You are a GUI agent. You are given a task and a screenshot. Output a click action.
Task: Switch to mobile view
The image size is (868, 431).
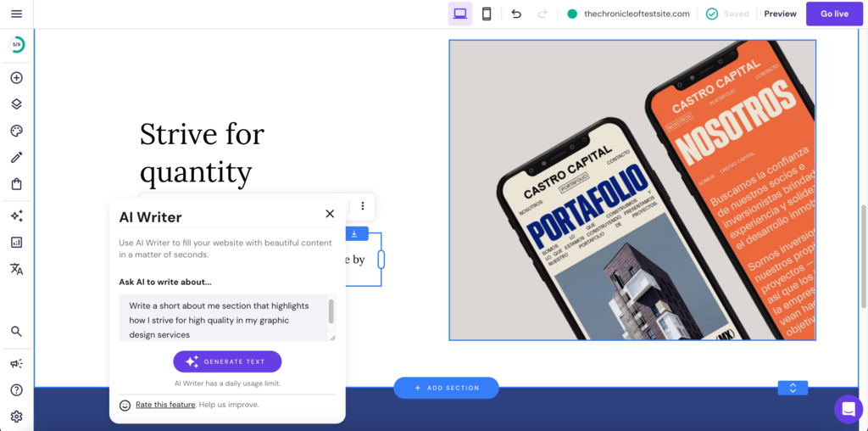(487, 14)
